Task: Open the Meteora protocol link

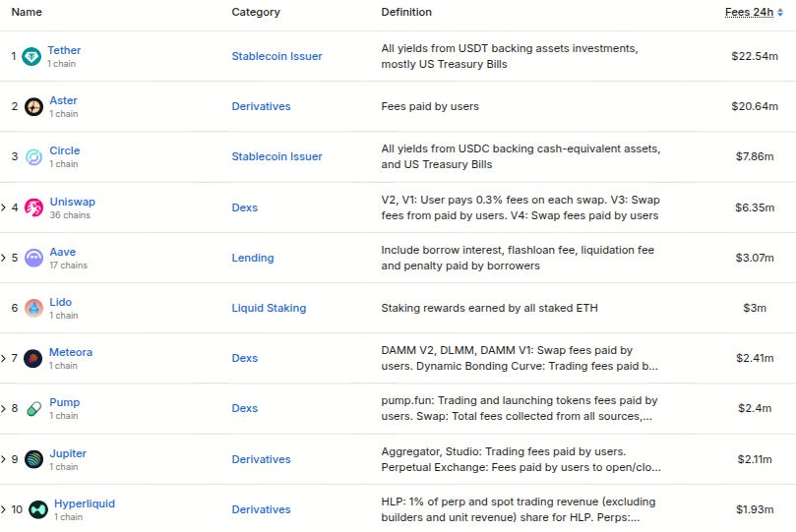Action: [71, 352]
